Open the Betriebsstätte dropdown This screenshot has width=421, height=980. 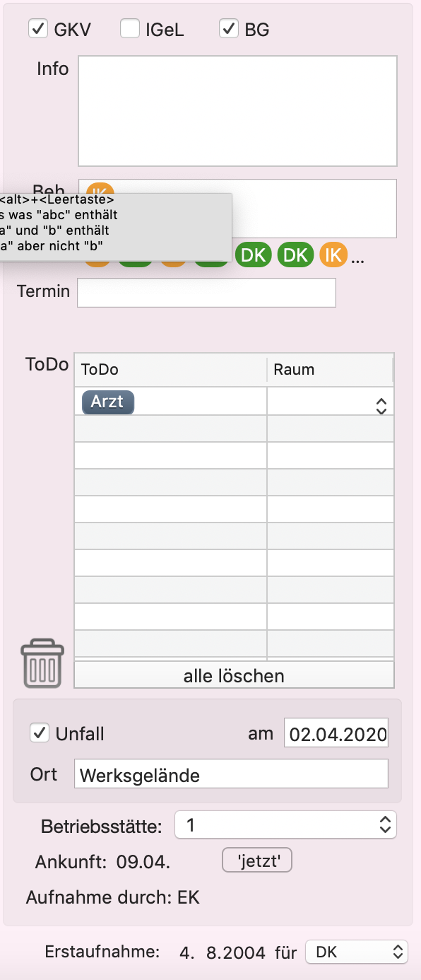(285, 824)
